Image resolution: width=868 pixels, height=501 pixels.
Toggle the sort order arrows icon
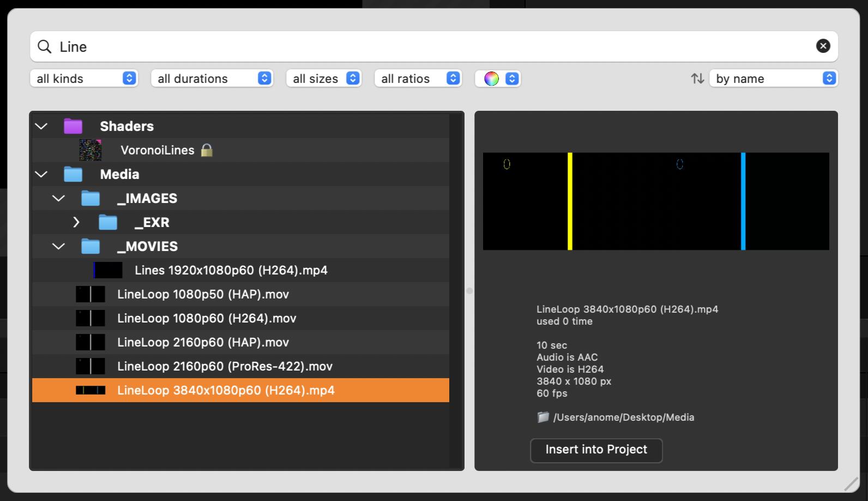(697, 79)
